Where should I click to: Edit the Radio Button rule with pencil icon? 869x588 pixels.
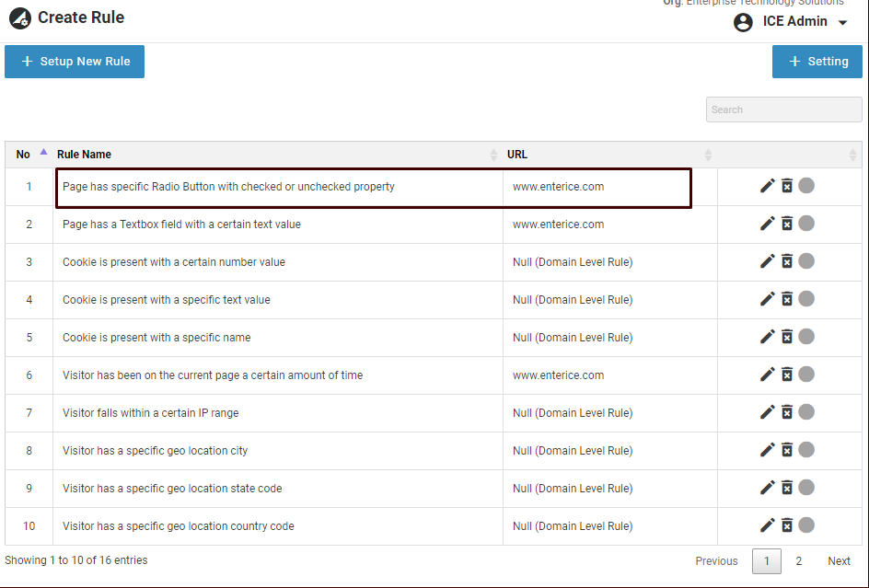click(x=767, y=186)
